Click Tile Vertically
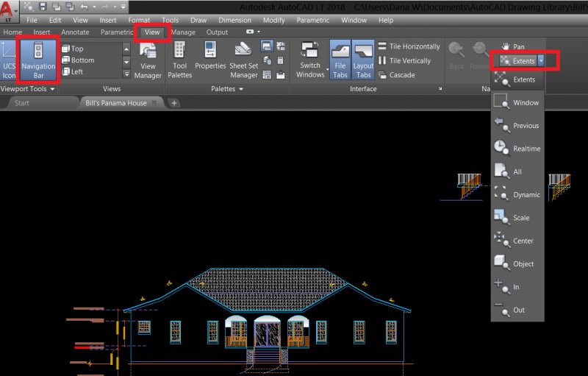Viewport: 588px width, 376px height. (x=404, y=60)
